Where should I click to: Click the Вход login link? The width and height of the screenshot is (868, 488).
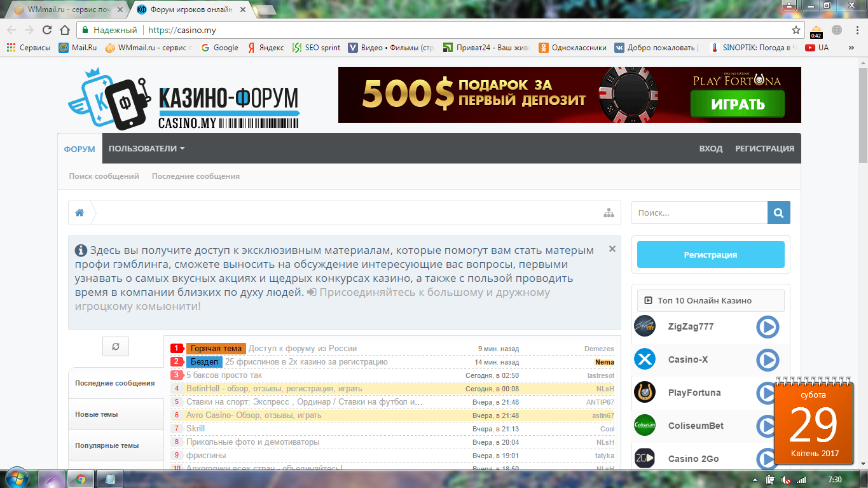(711, 149)
